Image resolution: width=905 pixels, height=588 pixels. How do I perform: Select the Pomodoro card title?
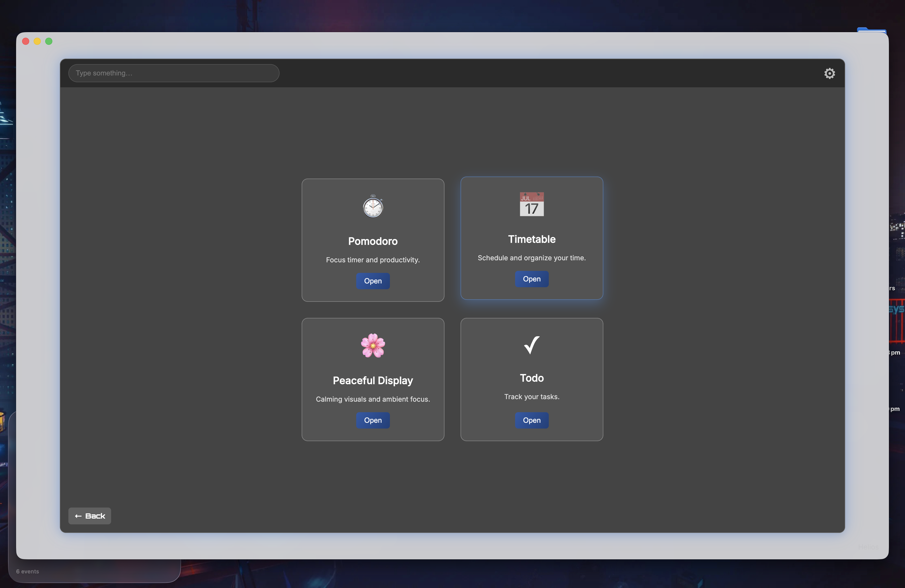(373, 241)
